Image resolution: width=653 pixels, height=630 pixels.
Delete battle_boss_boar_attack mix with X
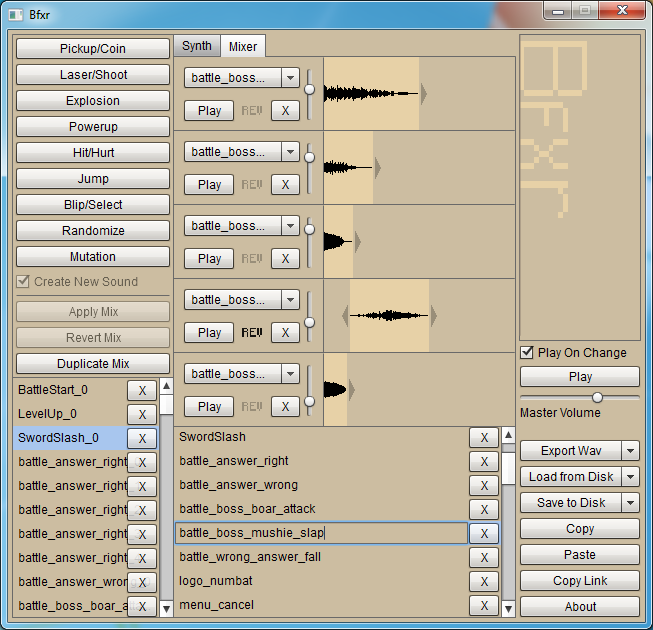[484, 510]
